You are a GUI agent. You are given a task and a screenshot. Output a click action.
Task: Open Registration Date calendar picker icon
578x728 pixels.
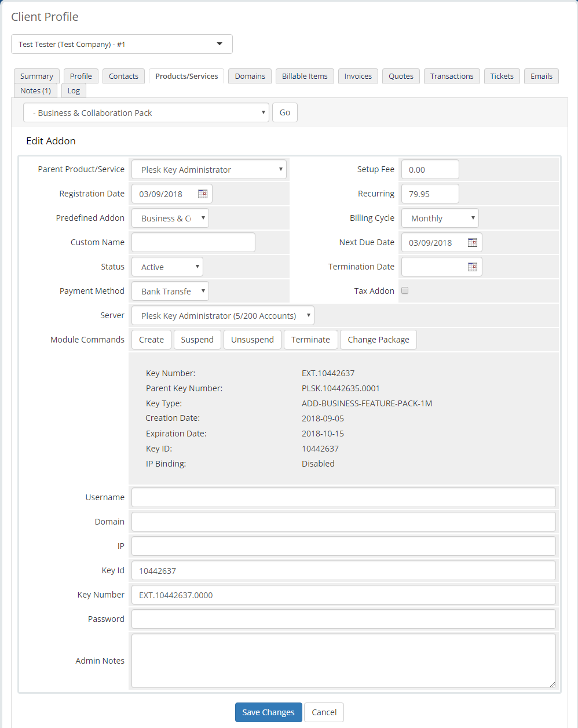tap(203, 194)
